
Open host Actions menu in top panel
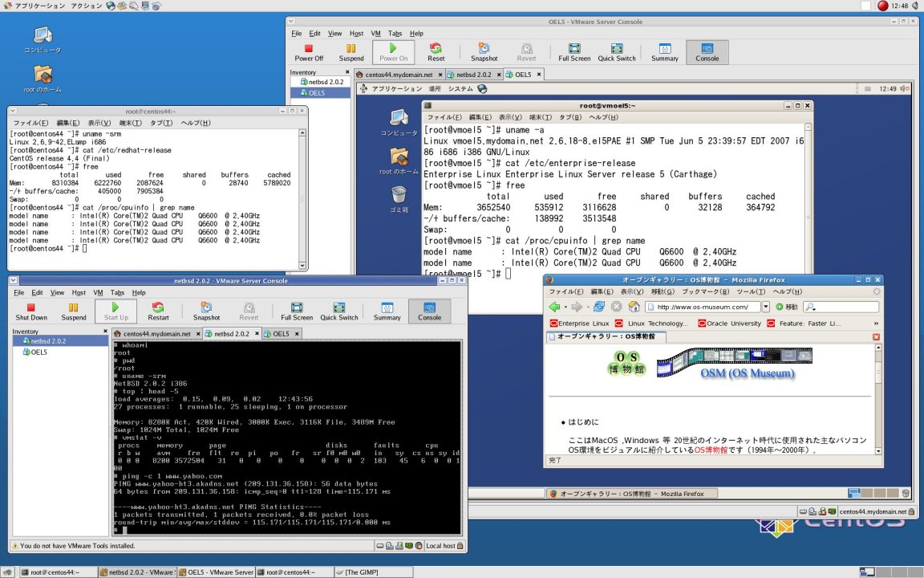(86, 6)
